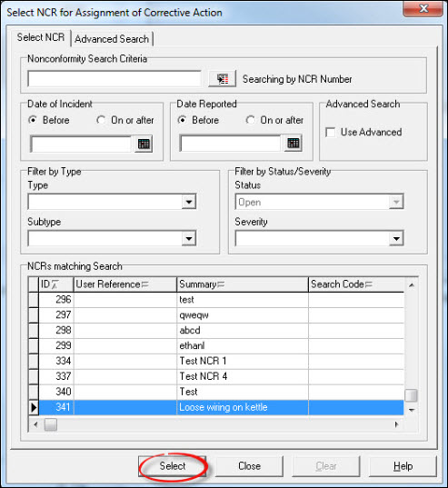Choose Before under Date Reported
Viewport: 448px width, 488px height.
point(183,120)
